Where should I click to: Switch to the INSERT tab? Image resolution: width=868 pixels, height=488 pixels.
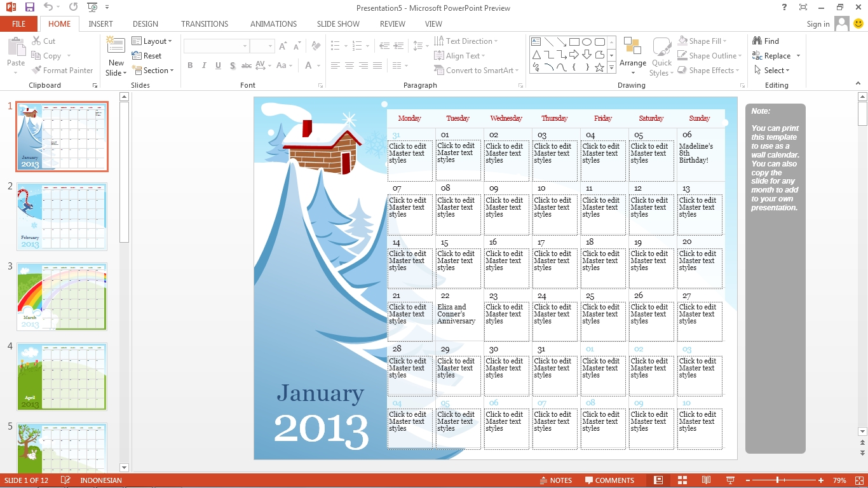100,24
